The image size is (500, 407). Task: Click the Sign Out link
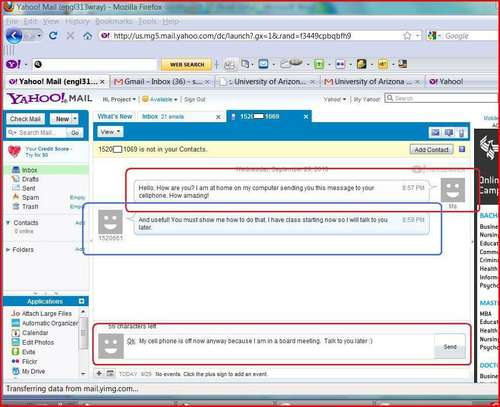coord(195,99)
